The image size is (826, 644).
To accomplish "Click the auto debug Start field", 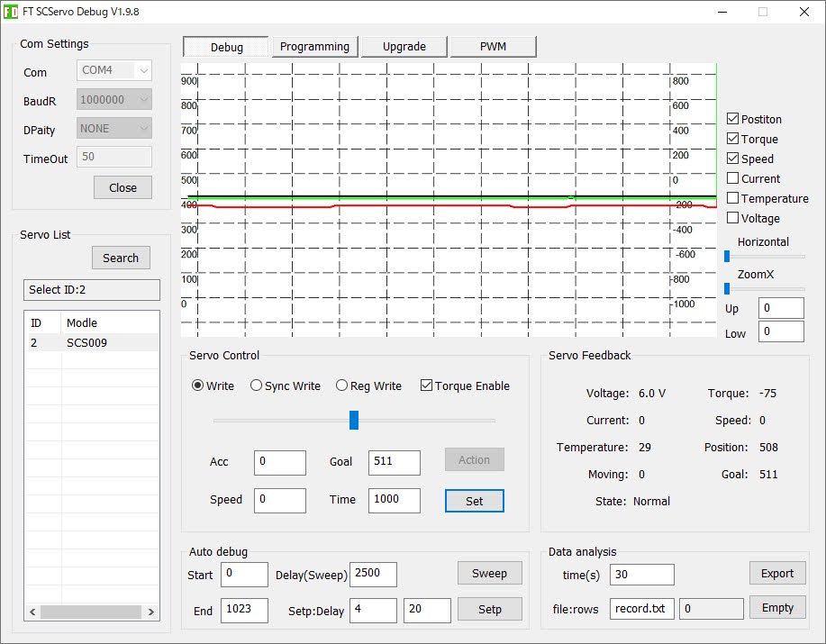I will pos(244,575).
